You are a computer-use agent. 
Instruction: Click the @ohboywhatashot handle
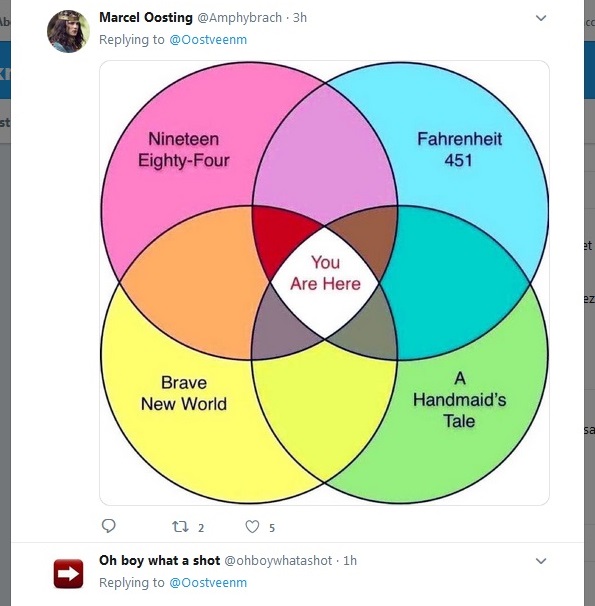pyautogui.click(x=278, y=560)
